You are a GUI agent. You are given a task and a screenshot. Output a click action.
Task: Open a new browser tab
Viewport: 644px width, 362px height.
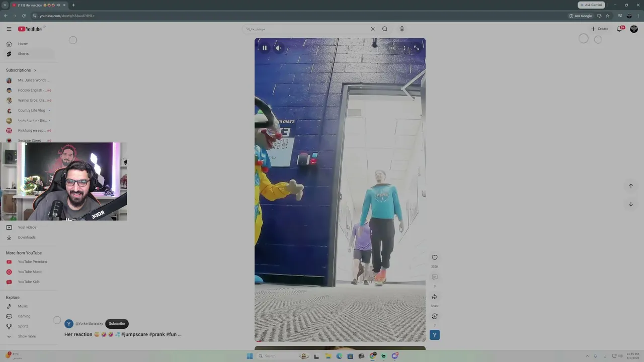pyautogui.click(x=73, y=5)
